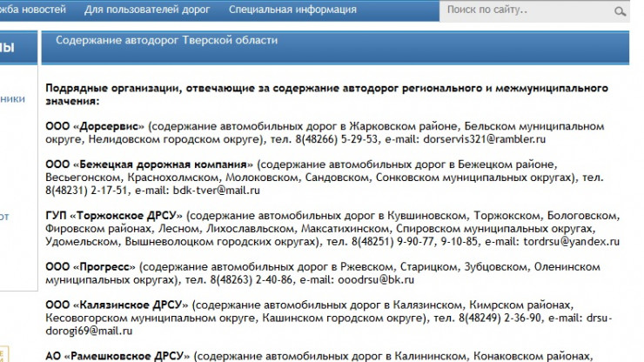Click the phone number 8(48231) 2-17-51
644x362 pixels.
(x=87, y=191)
